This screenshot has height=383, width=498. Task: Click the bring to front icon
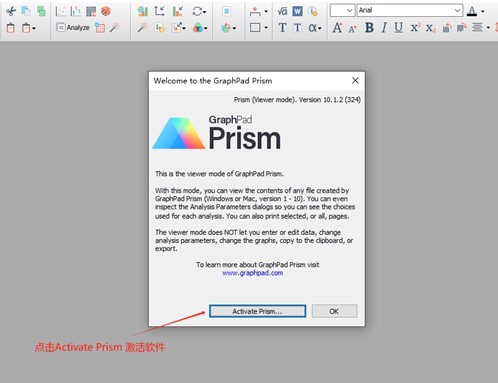pos(447,28)
